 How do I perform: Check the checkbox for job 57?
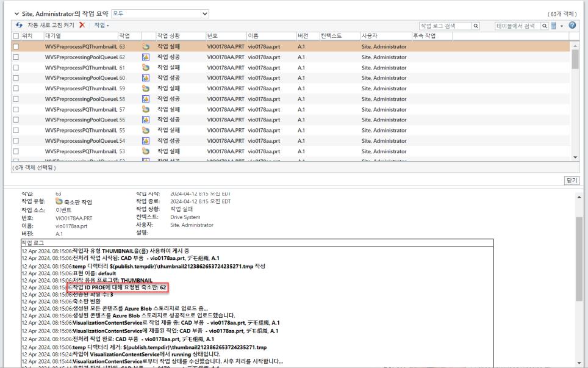16,109
